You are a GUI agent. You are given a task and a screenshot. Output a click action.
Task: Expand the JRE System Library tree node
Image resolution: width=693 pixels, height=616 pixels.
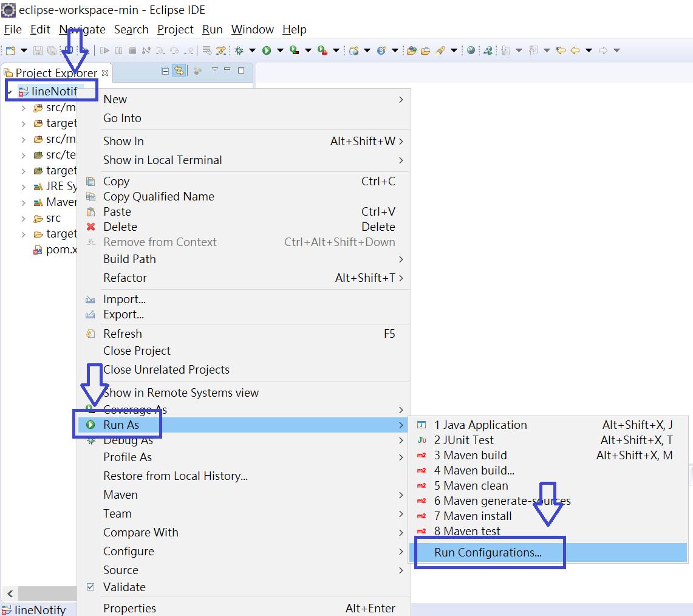(24, 187)
